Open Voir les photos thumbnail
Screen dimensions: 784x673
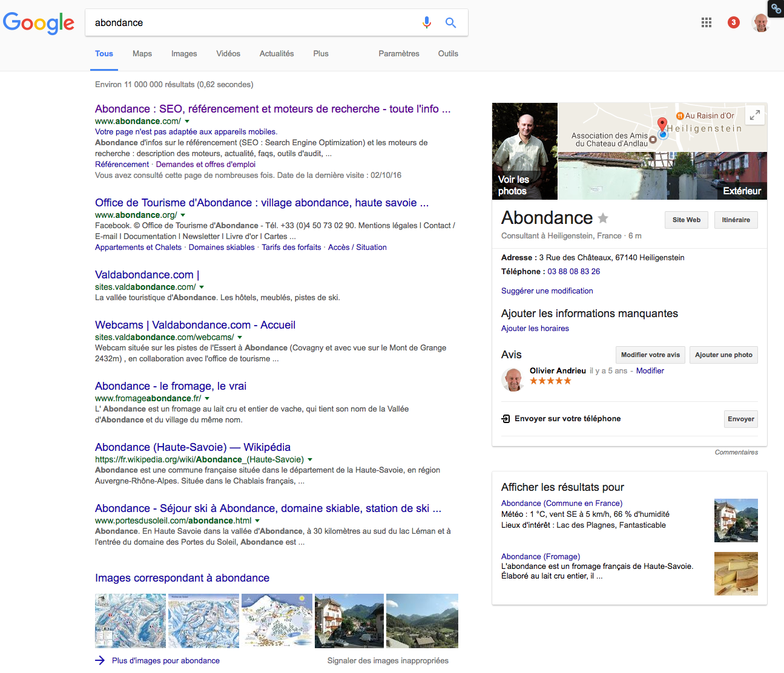525,151
